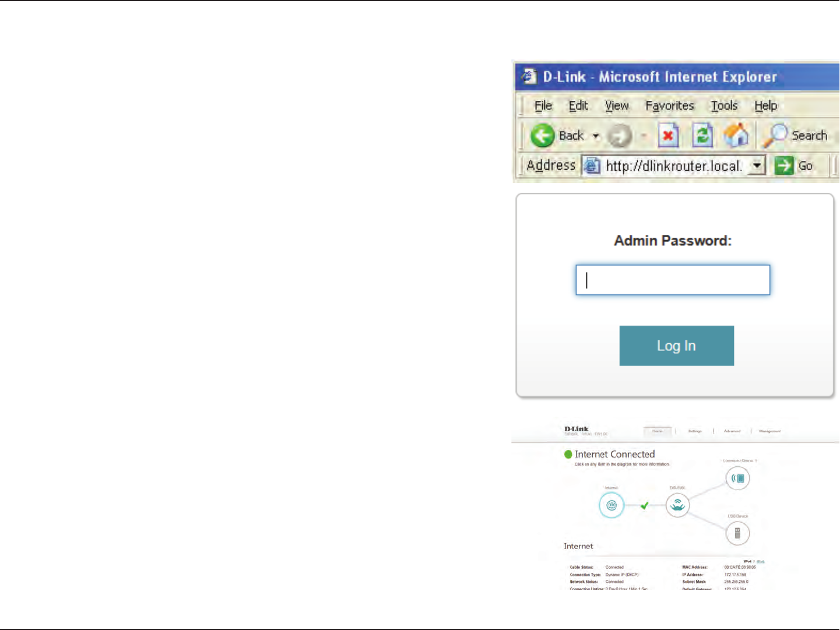The image size is (840, 630).
Task: Open the Help menu
Action: (x=765, y=105)
